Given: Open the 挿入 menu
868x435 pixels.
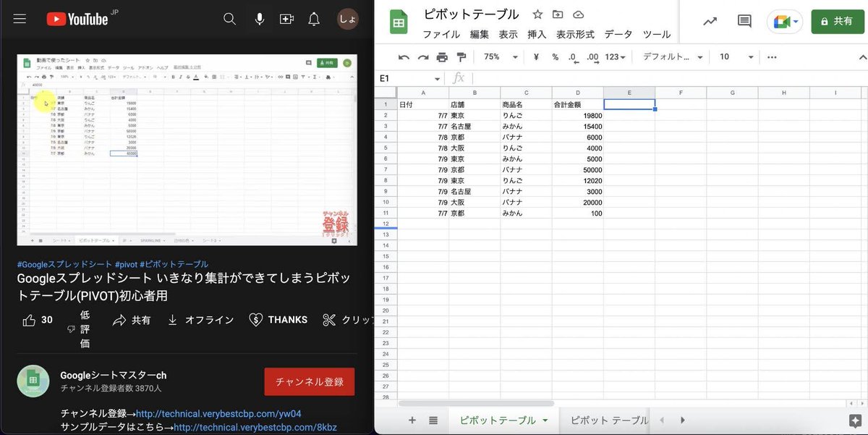Looking at the screenshot, I should point(537,34).
